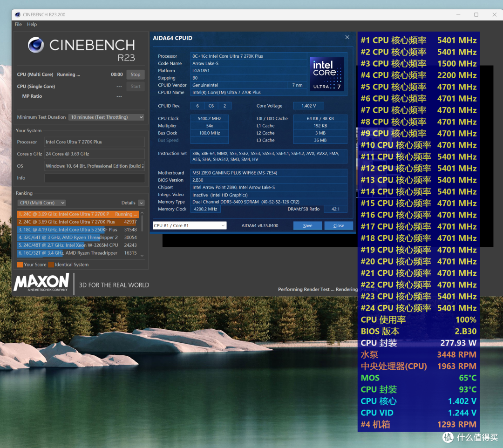The height and width of the screenshot is (448, 503).
Task: Click the Memory Type DDR5-8400 field
Action: [x=269, y=202]
